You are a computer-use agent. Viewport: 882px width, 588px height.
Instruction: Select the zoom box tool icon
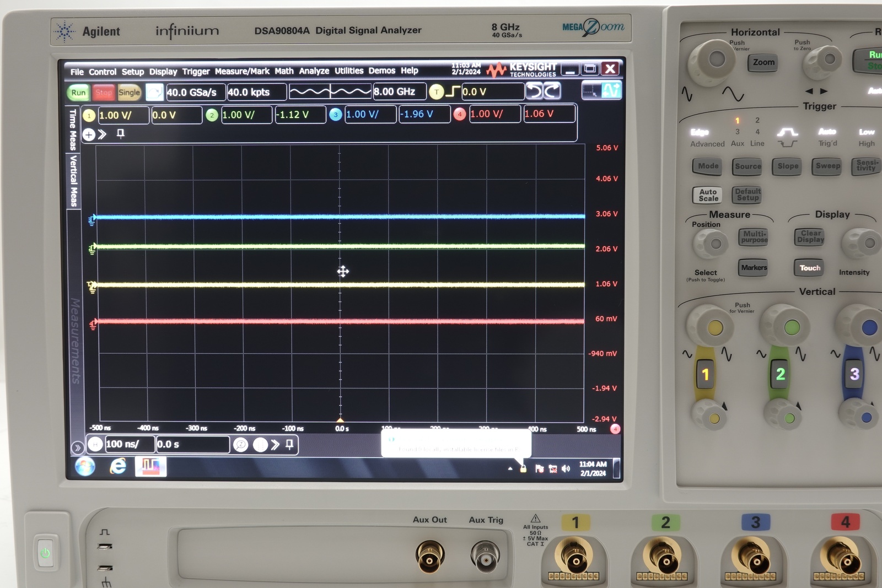coord(591,90)
